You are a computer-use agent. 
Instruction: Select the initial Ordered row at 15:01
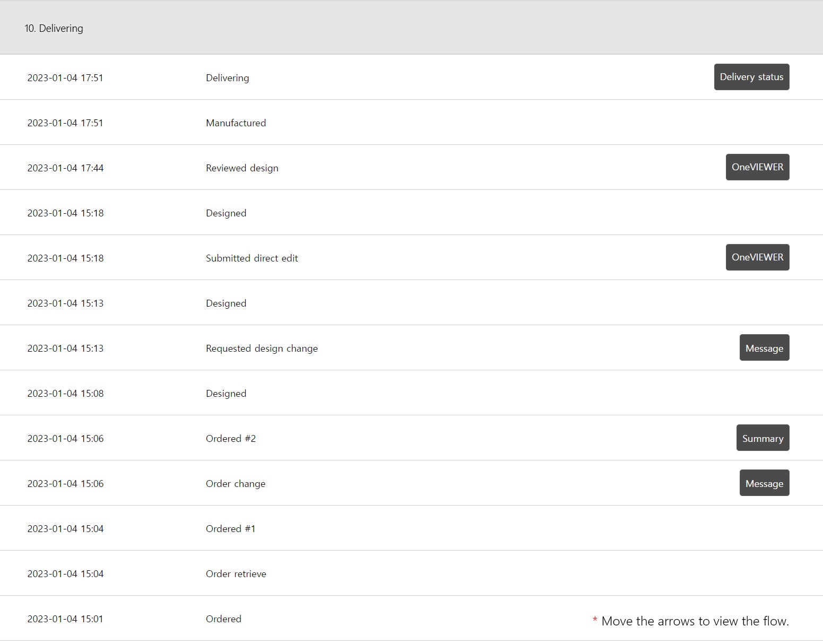(411, 618)
